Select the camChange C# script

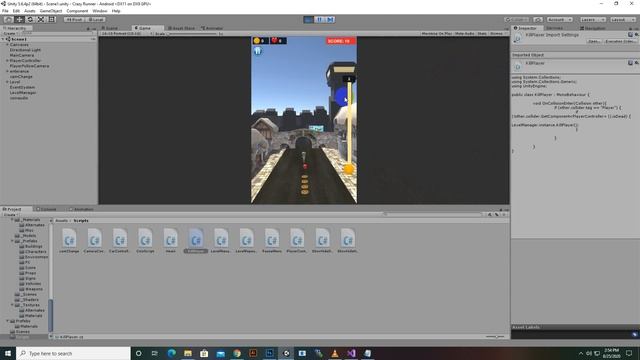69,241
